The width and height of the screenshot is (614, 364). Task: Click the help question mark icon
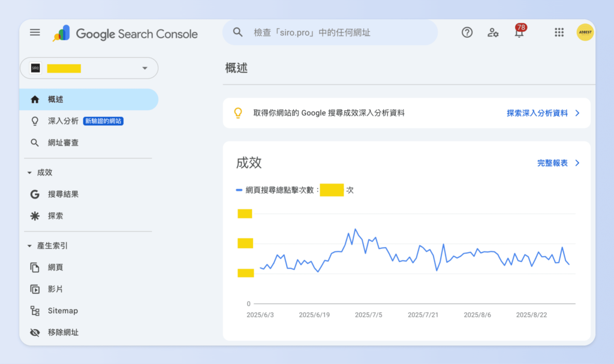[467, 32]
